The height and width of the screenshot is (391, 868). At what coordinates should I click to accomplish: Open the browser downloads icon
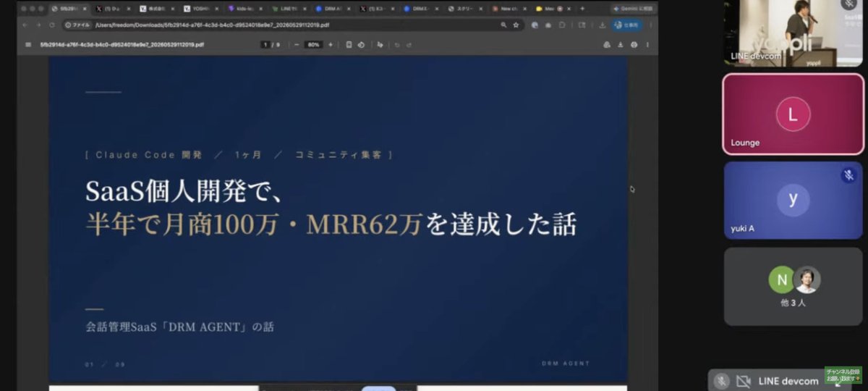point(602,25)
